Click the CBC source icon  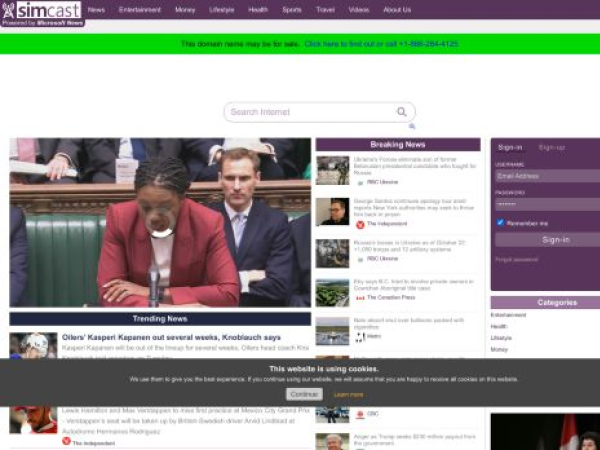pos(360,413)
